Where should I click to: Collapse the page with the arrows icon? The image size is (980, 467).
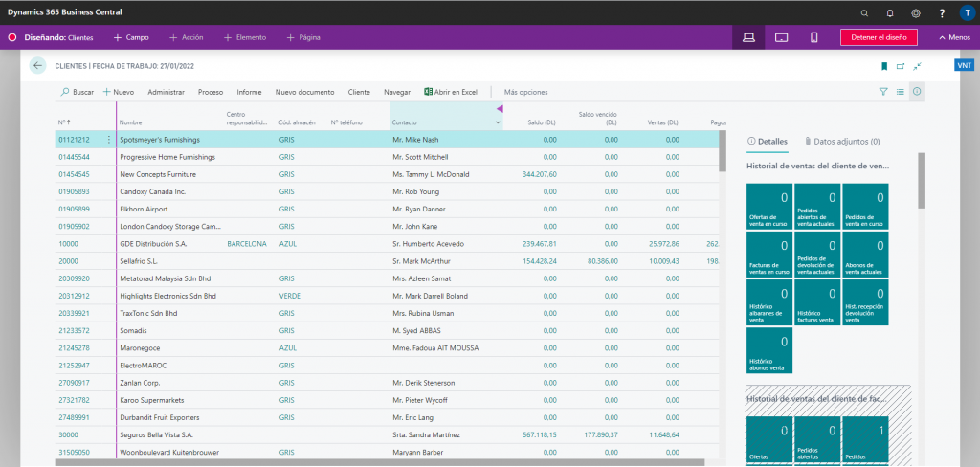[x=917, y=66]
